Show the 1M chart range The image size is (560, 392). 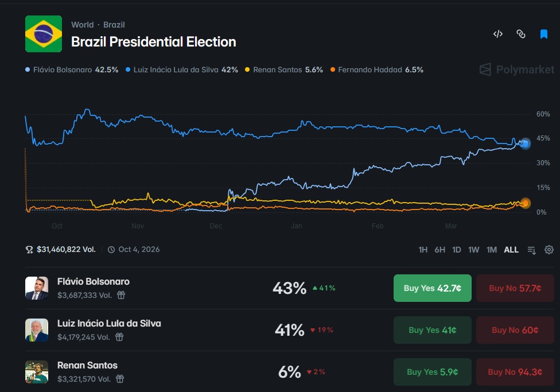coord(491,250)
